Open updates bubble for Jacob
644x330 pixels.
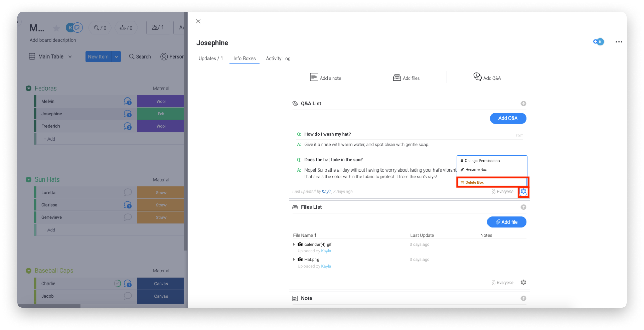128,296
